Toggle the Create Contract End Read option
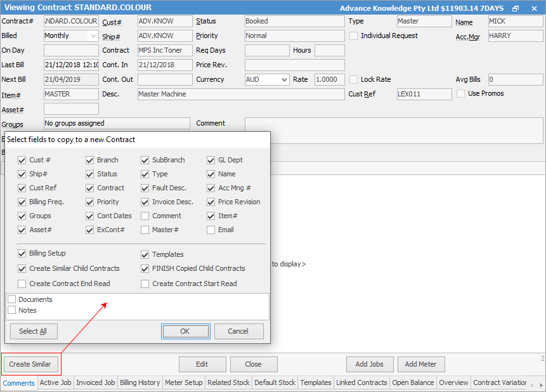The height and width of the screenshot is (392, 546). tap(23, 284)
